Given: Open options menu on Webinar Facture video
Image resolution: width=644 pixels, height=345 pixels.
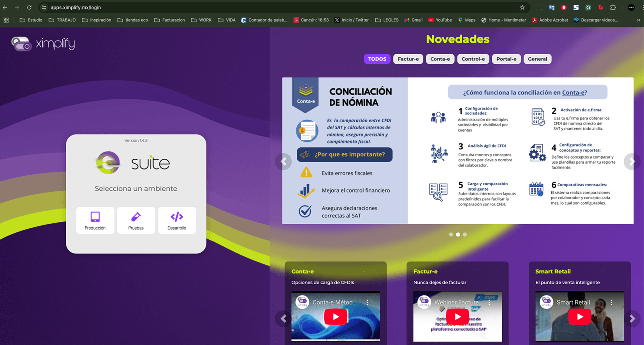Looking at the screenshot, I should click(489, 303).
